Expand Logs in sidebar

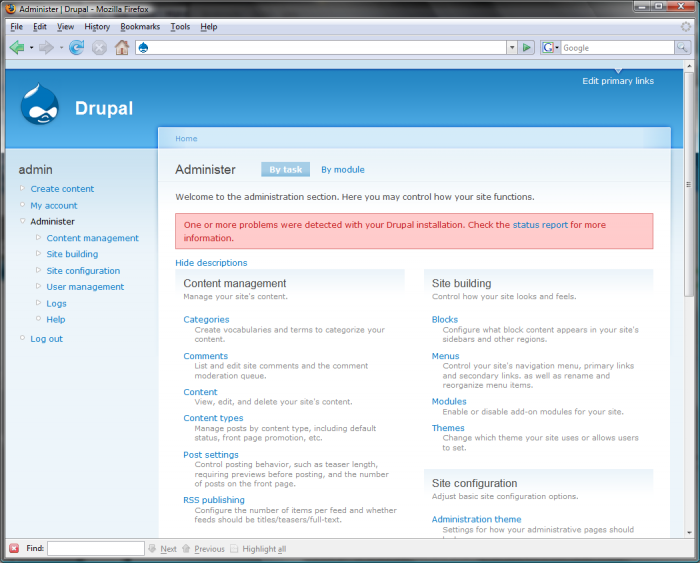(38, 303)
